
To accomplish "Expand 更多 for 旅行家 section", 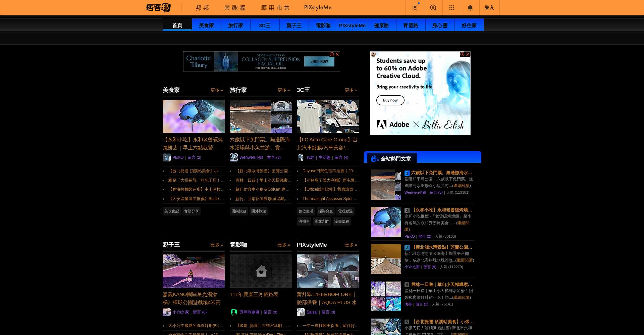I will point(284,90).
